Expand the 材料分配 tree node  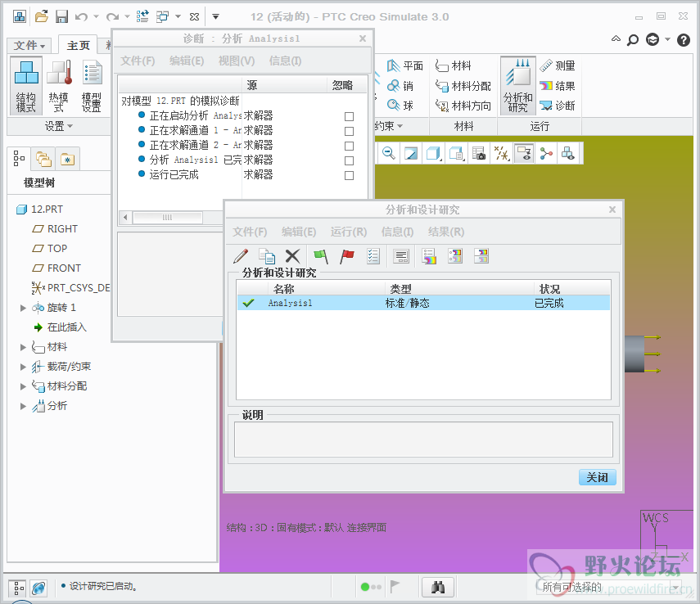click(x=23, y=386)
